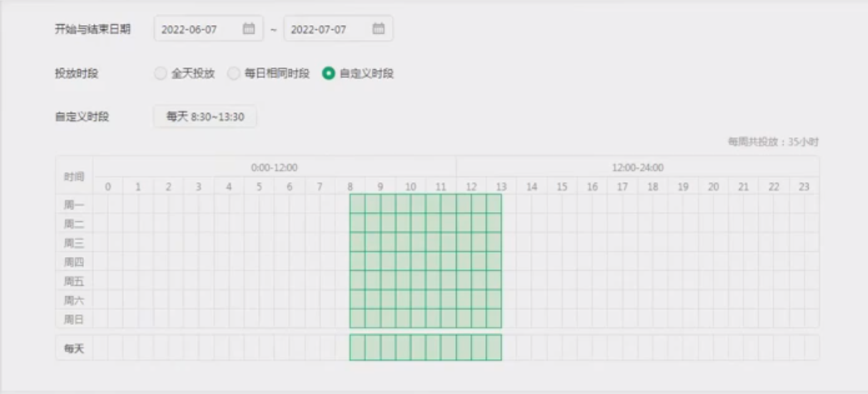Click the 时间 header cell

[x=74, y=176]
